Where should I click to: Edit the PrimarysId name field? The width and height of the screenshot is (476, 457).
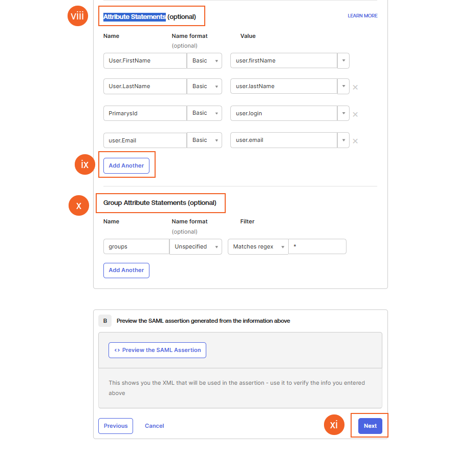pyautogui.click(x=145, y=113)
